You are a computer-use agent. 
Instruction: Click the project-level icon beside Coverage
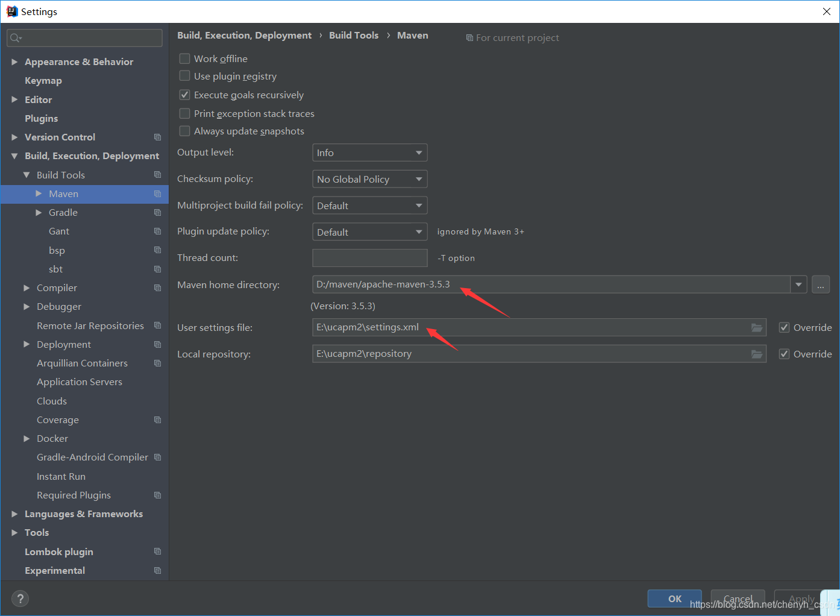(x=157, y=420)
